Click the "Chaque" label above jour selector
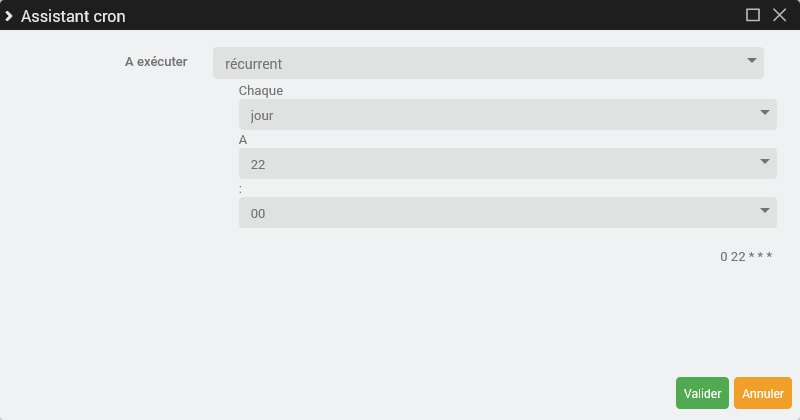 [x=261, y=91]
